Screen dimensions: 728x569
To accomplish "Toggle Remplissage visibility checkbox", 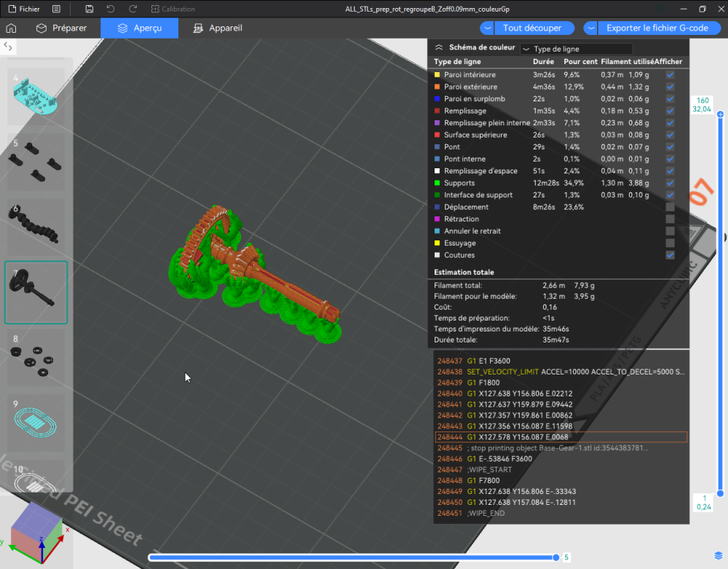I will pyautogui.click(x=670, y=111).
